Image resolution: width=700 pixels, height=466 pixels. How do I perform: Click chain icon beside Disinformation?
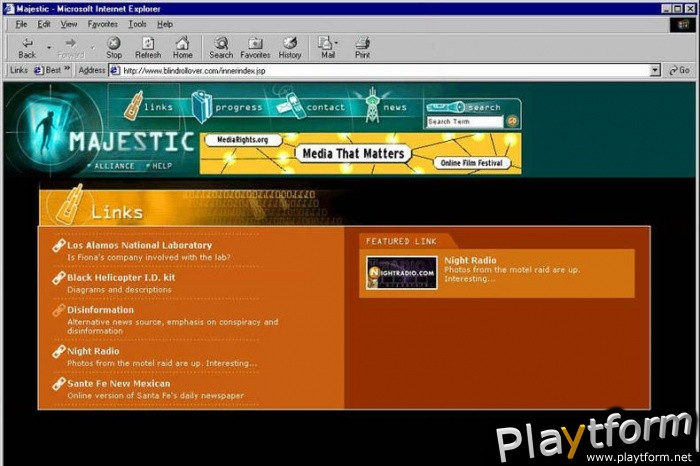(58, 310)
